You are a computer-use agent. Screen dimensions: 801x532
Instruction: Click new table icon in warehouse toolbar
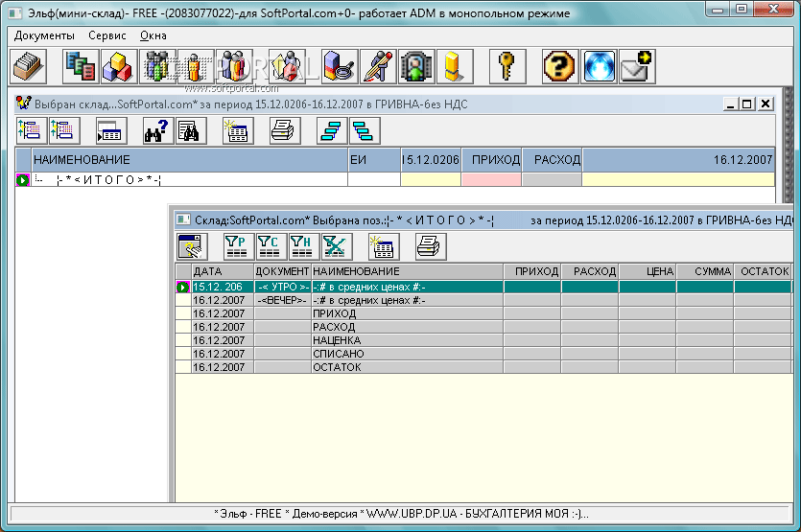pyautogui.click(x=238, y=130)
